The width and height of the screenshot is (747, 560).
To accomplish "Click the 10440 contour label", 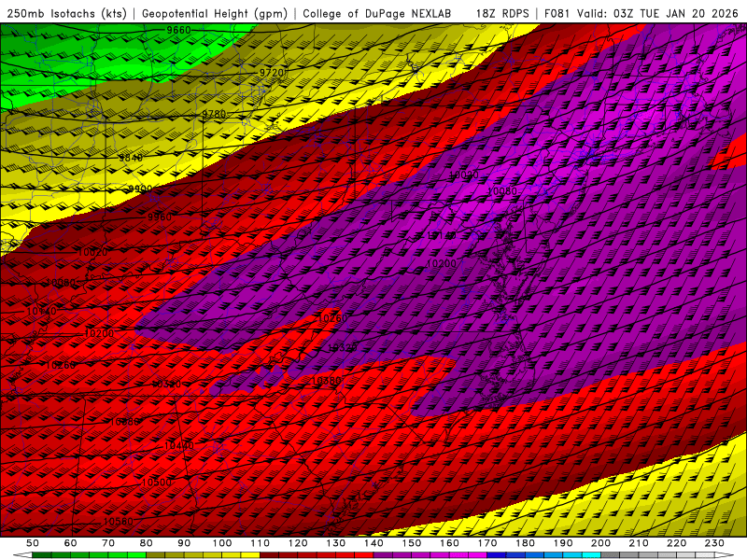I will tap(178, 446).
